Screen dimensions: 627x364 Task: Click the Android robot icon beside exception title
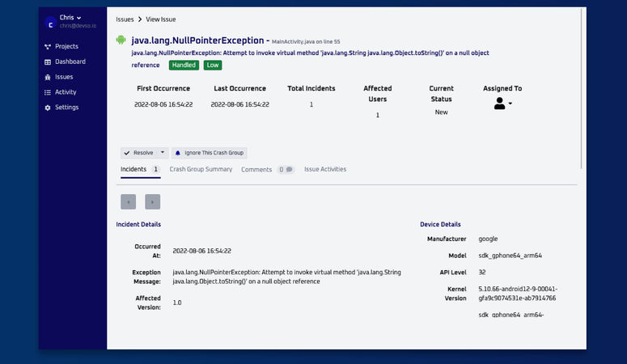[121, 40]
